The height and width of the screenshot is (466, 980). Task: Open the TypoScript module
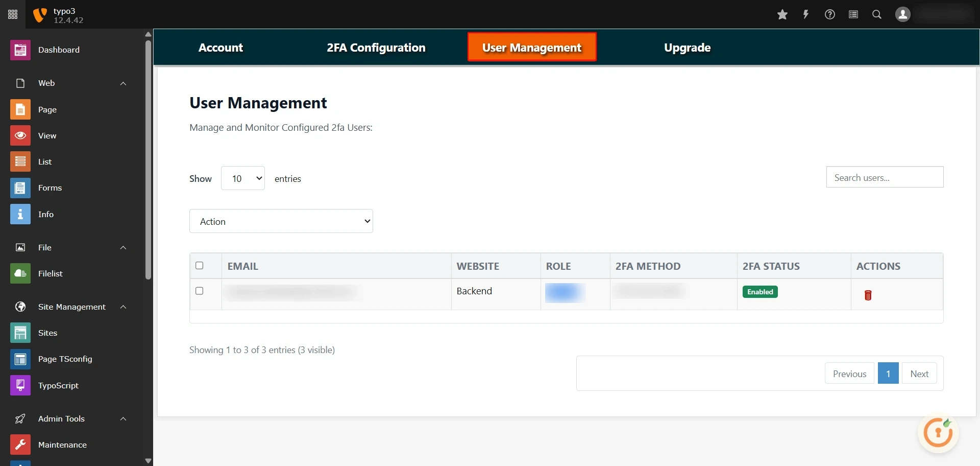click(58, 385)
